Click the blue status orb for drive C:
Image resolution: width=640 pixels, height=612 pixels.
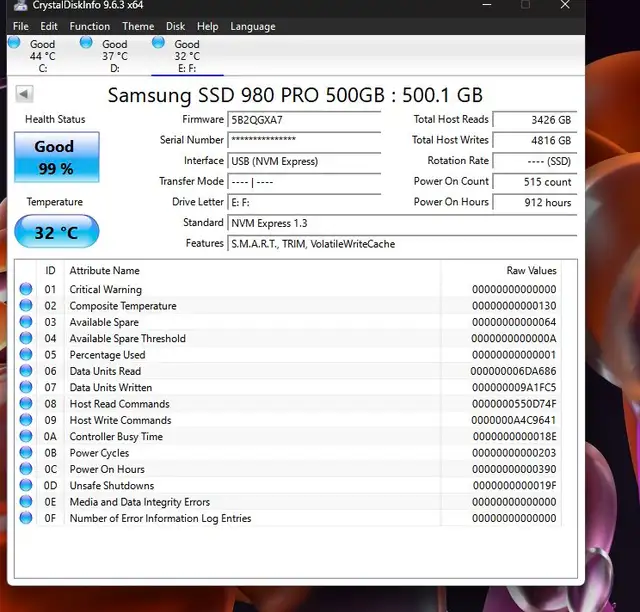tap(14, 42)
